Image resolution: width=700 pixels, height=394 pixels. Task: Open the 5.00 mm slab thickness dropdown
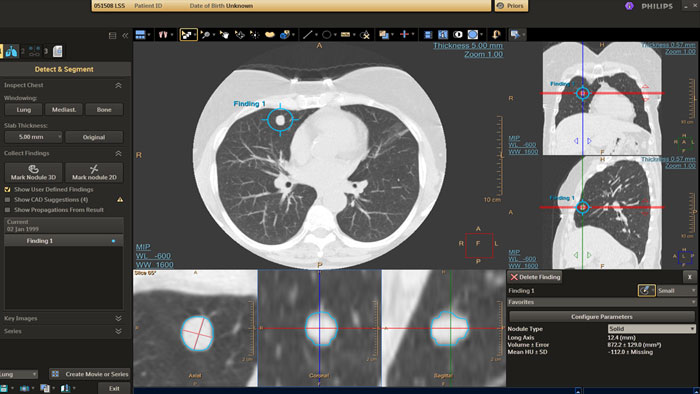[x=33, y=137]
